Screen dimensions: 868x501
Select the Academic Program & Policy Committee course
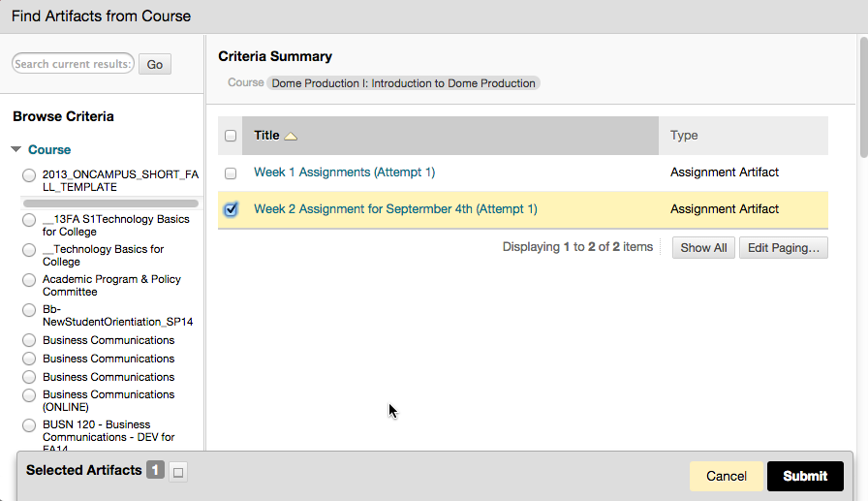[29, 280]
